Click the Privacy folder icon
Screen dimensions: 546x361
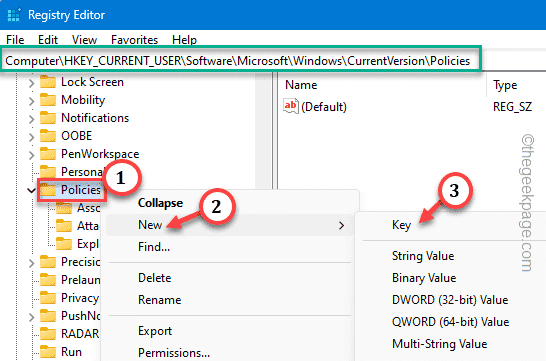tap(48, 298)
